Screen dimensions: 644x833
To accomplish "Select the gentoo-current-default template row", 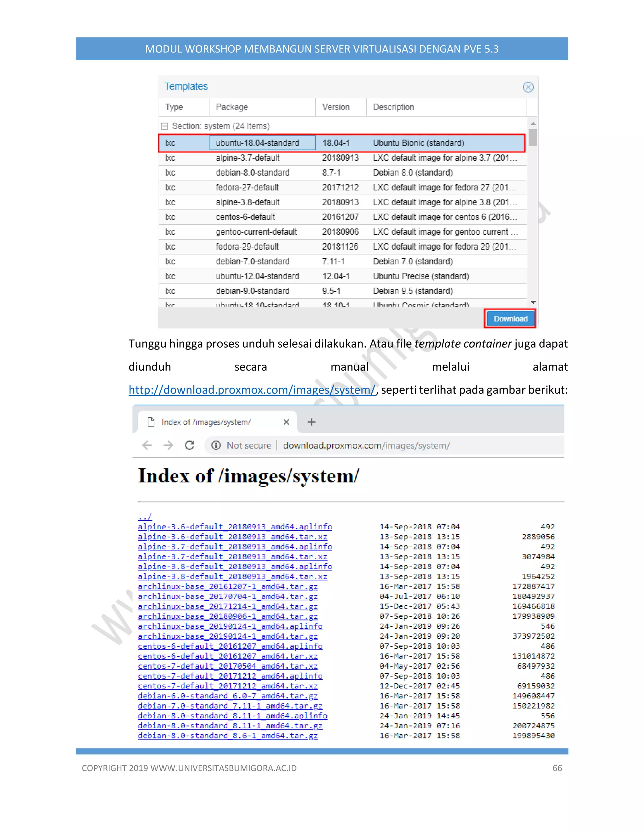I will (343, 232).
